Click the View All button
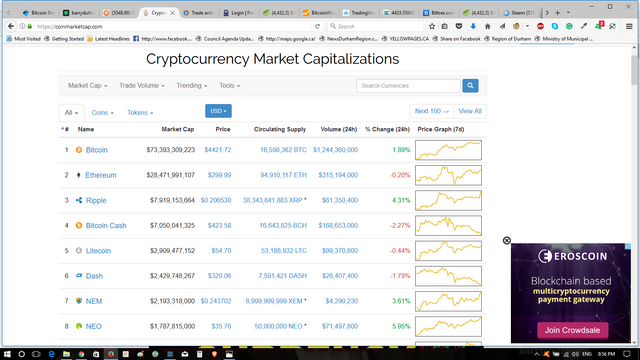The image size is (640, 360). pyautogui.click(x=470, y=111)
